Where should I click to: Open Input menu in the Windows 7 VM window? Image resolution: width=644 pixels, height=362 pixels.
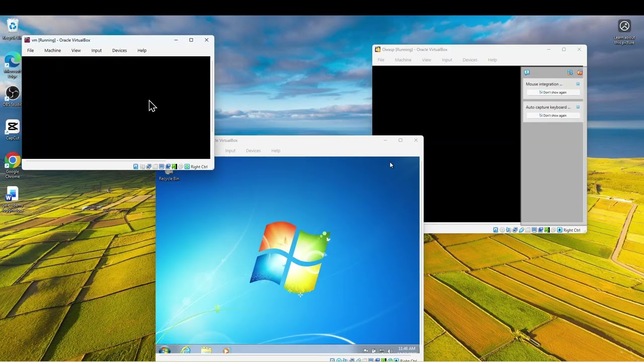click(x=230, y=150)
